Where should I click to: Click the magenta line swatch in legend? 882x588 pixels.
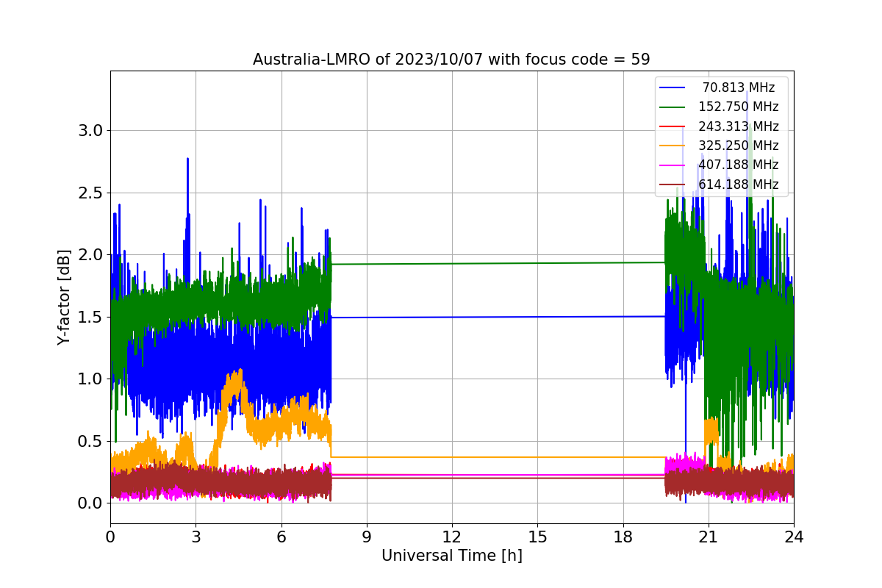673,165
